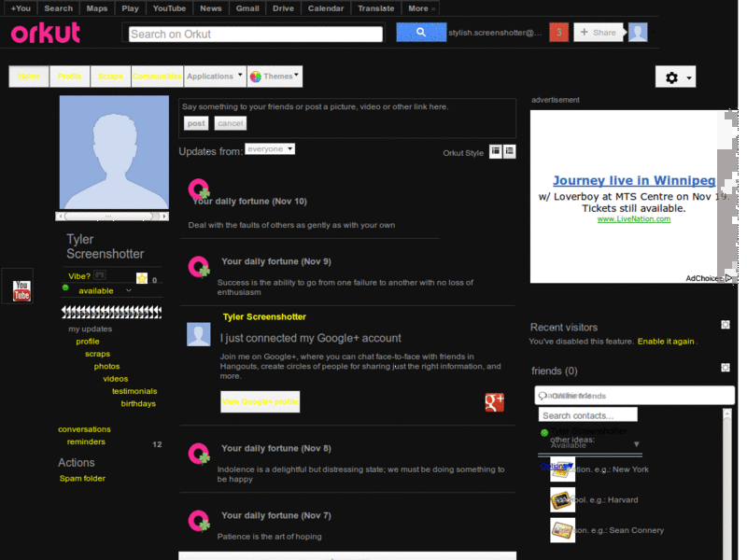Screen dimensions: 747x560
Task: Click the star icon beside Vibe
Action: [142, 278]
